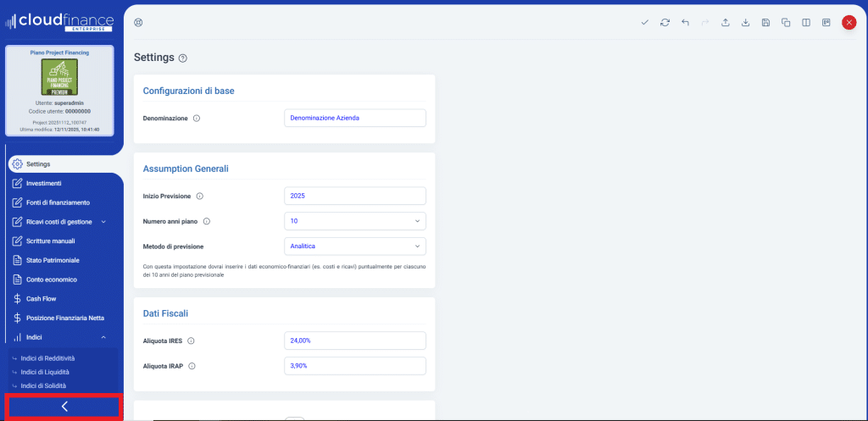Go to Cash Flow section

(42, 298)
